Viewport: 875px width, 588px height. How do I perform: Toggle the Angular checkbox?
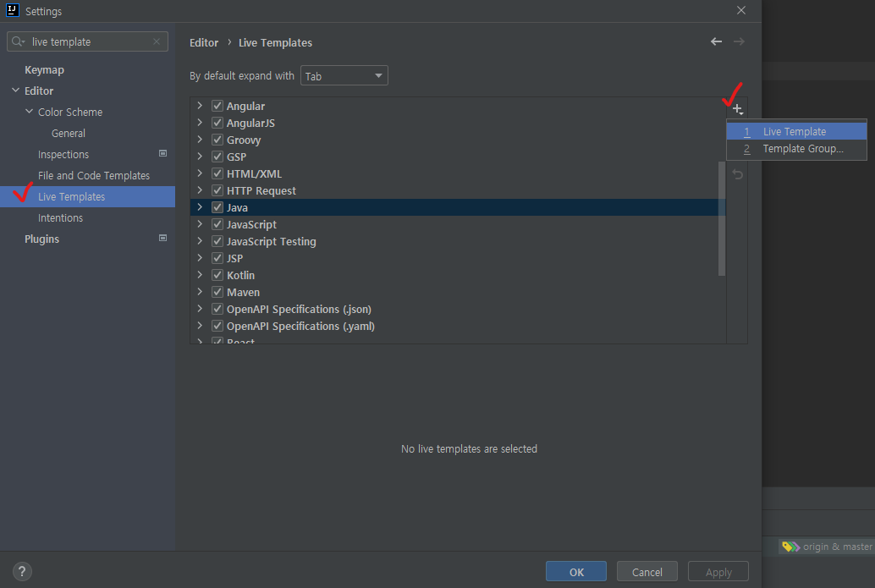pyautogui.click(x=217, y=106)
